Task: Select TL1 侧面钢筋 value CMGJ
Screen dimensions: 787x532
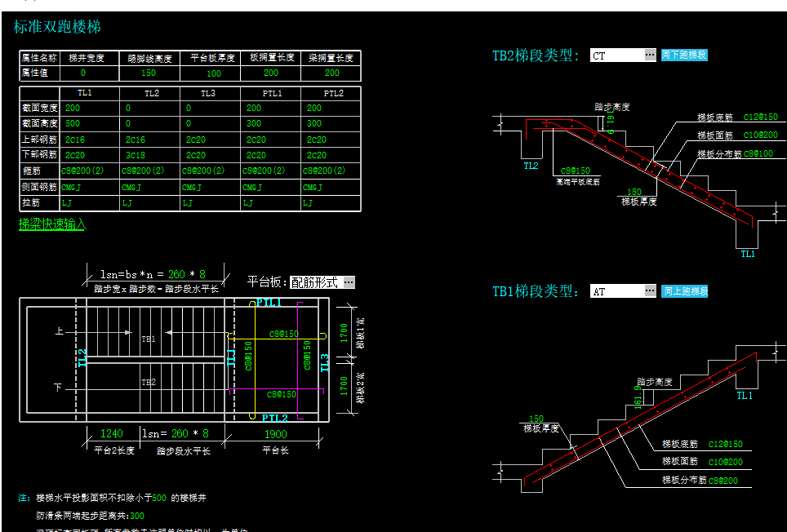Action: pyautogui.click(x=71, y=187)
